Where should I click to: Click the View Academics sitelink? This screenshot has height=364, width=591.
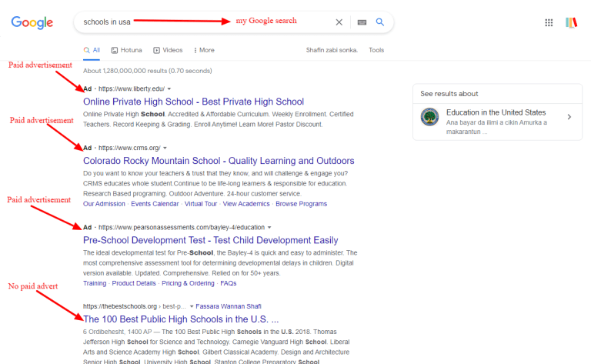click(246, 204)
